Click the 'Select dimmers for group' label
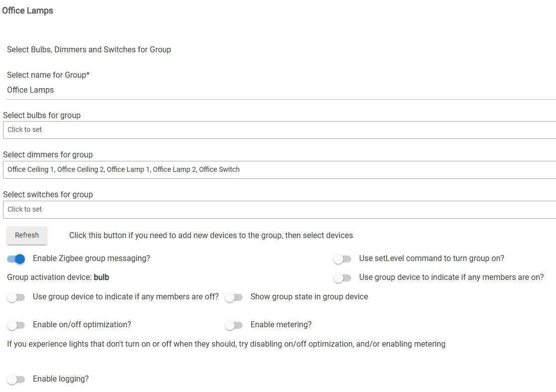This screenshot has width=556, height=392. 48,155
